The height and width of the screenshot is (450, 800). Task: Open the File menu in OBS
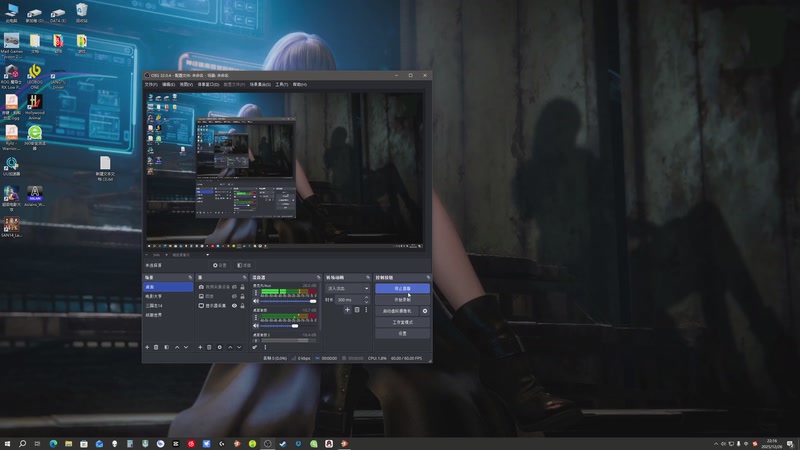point(151,84)
